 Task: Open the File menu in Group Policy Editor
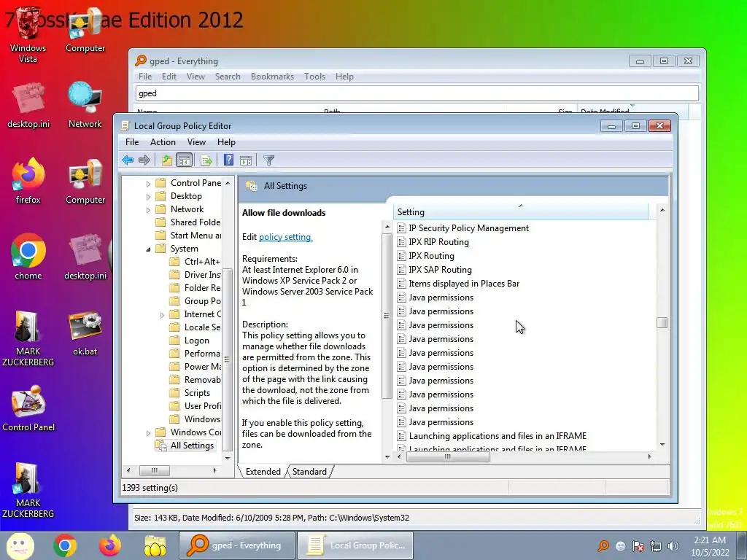tap(132, 142)
